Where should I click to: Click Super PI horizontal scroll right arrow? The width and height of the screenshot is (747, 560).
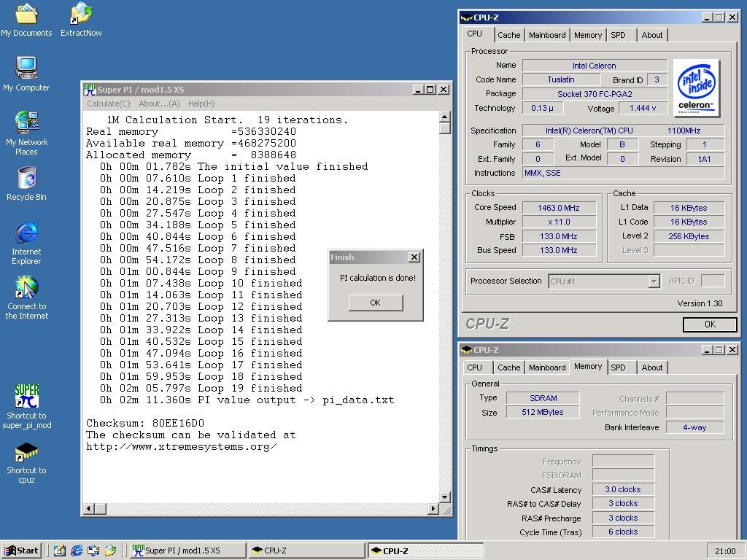tap(433, 508)
